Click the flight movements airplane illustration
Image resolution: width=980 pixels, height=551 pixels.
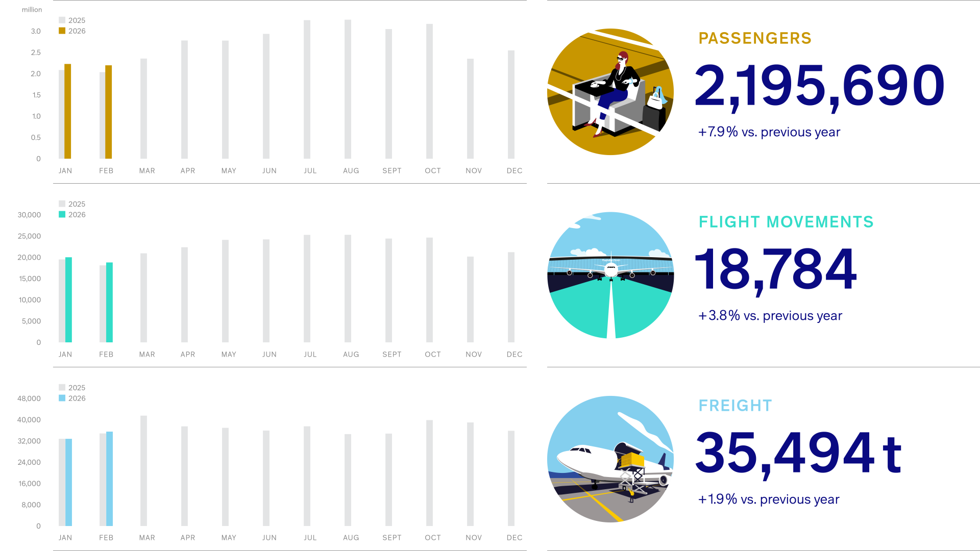click(x=610, y=275)
